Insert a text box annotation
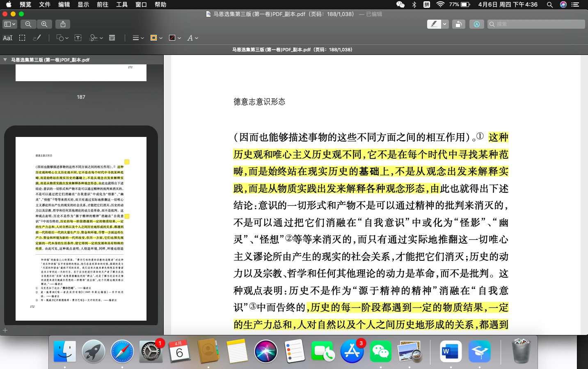Viewport: 588px width, 369px height. coord(78,38)
